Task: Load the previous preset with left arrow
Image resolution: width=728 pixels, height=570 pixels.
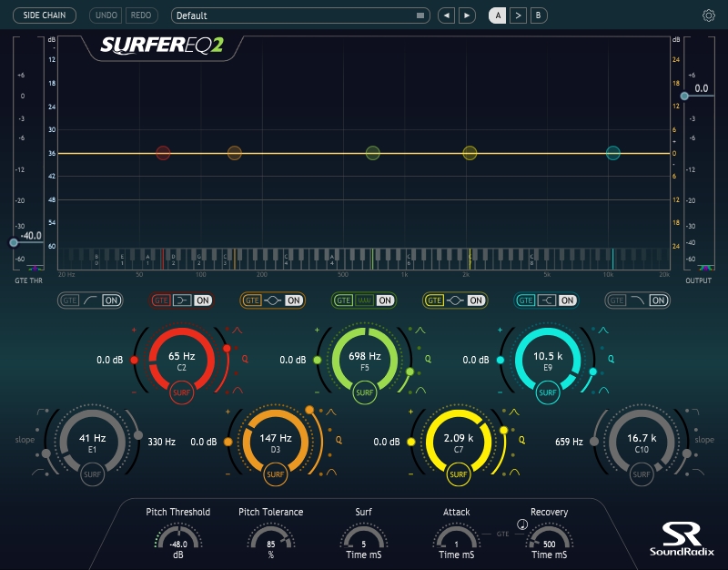Action: (446, 15)
